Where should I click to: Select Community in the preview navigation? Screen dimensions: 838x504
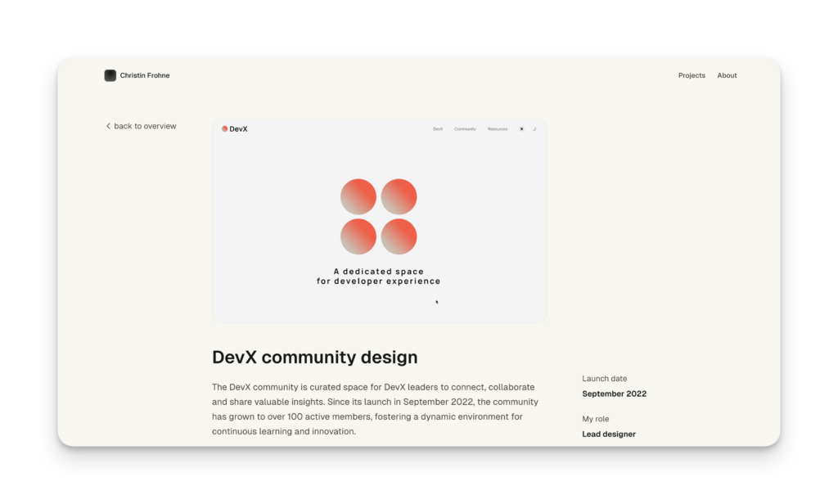pyautogui.click(x=465, y=129)
